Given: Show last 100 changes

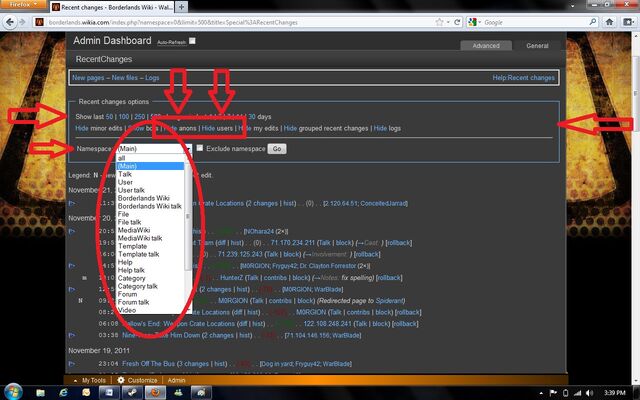Looking at the screenshot, I should [x=124, y=116].
